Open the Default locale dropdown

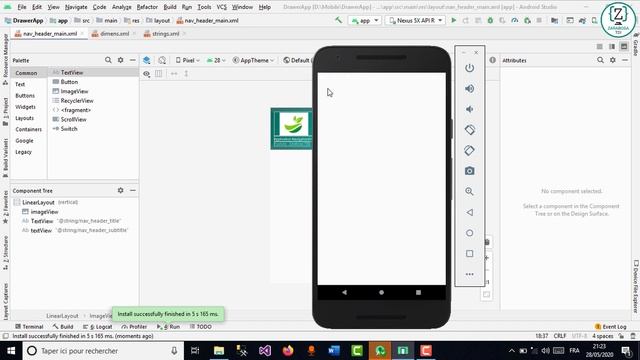(297, 60)
